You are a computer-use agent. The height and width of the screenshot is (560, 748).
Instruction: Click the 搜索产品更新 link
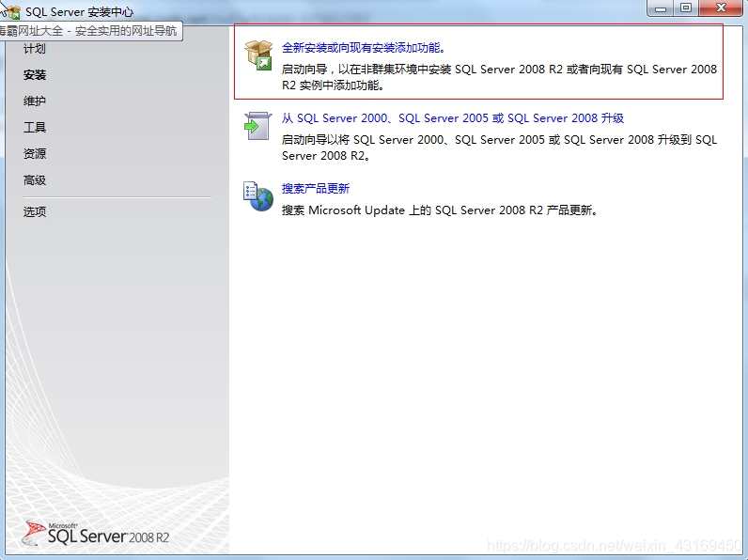click(316, 189)
